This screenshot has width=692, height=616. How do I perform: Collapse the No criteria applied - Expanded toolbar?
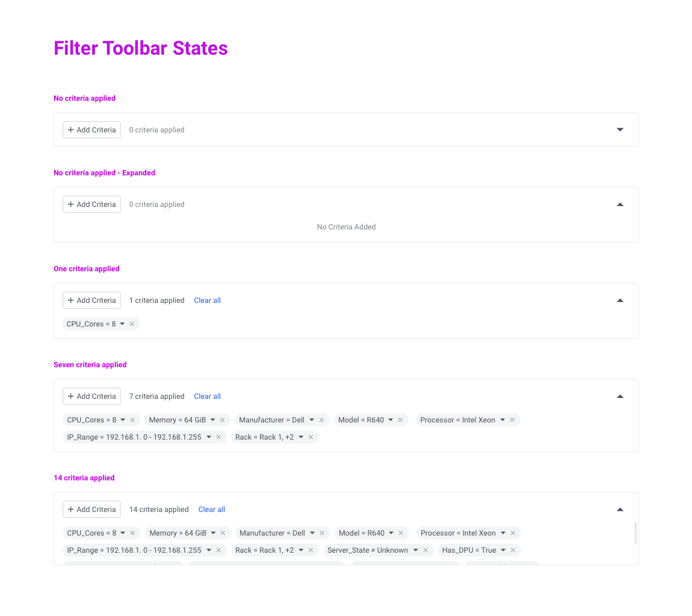620,204
